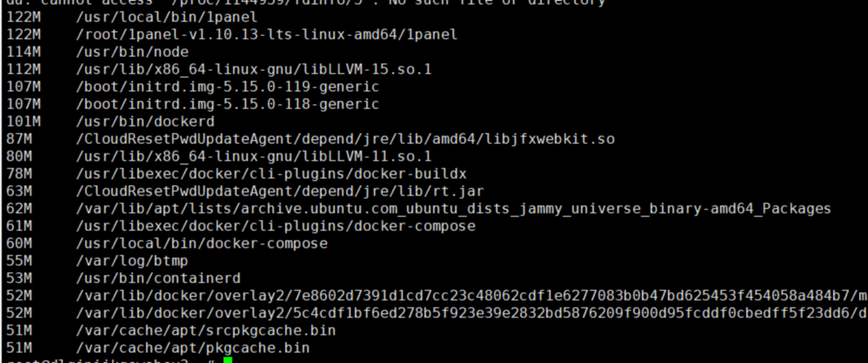Click the /var/log/btmp path
This screenshot has width=868, height=363.
pyautogui.click(x=132, y=261)
